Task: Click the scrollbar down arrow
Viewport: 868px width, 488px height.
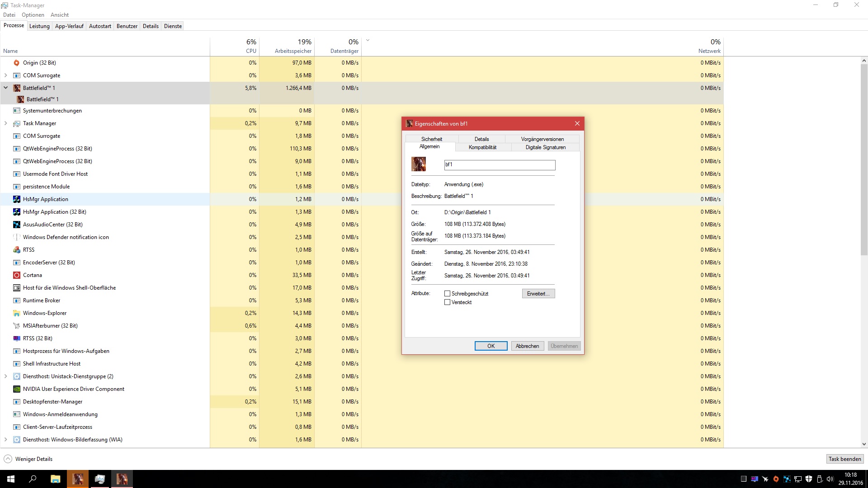Action: pos(864,444)
